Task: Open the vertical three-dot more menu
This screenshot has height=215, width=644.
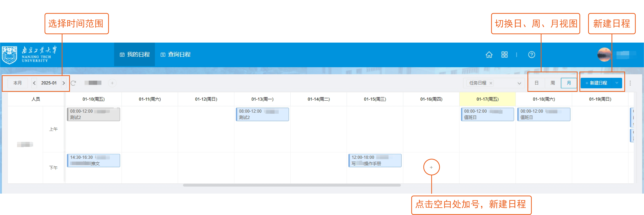Action: [630, 83]
